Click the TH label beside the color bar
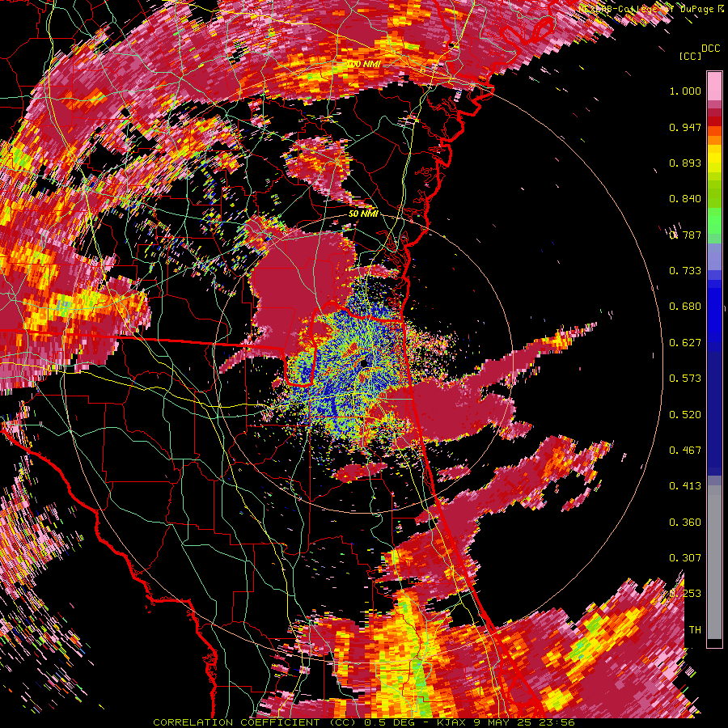Viewport: 728px width, 728px height. pos(695,630)
